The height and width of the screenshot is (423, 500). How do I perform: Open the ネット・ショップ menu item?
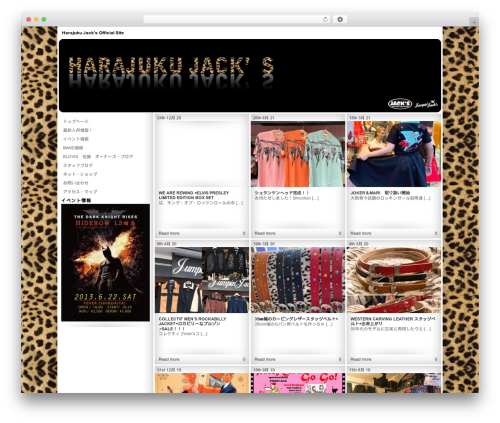80,174
